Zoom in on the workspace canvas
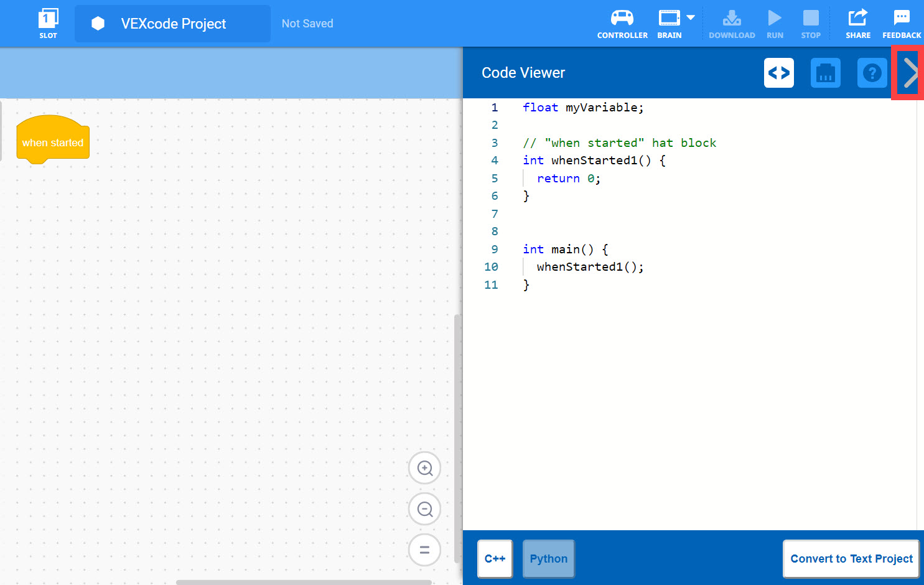This screenshot has width=924, height=585. (424, 467)
